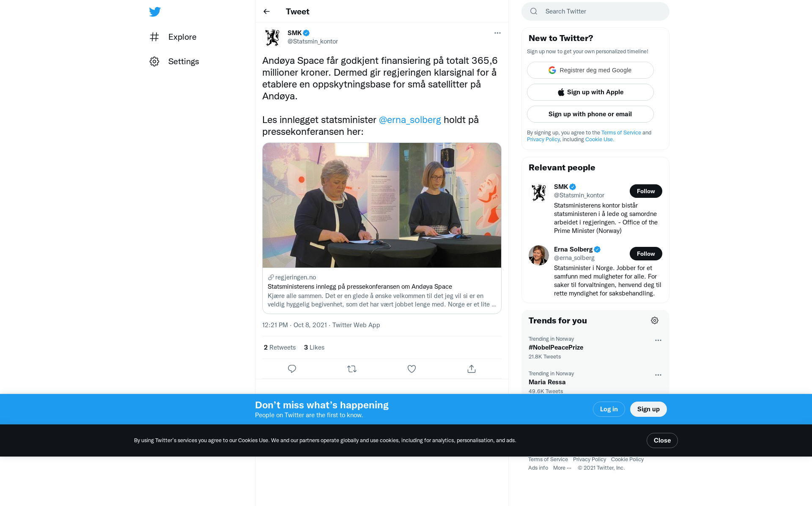Follow the Erna Solberg account

[x=646, y=254]
